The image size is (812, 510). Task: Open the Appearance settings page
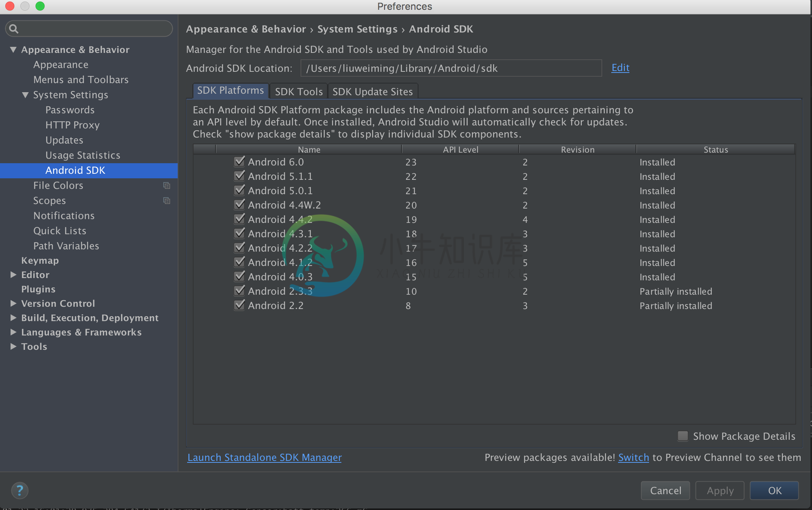coord(61,65)
